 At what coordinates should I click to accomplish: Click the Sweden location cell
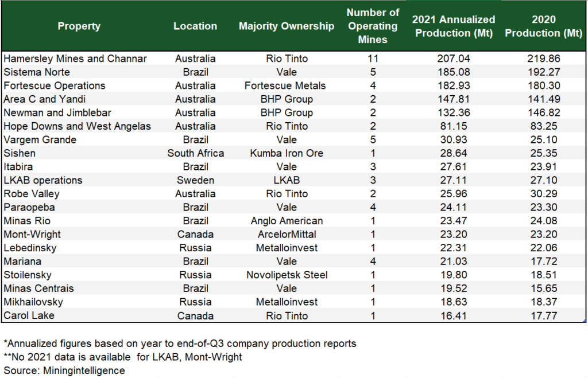195,180
